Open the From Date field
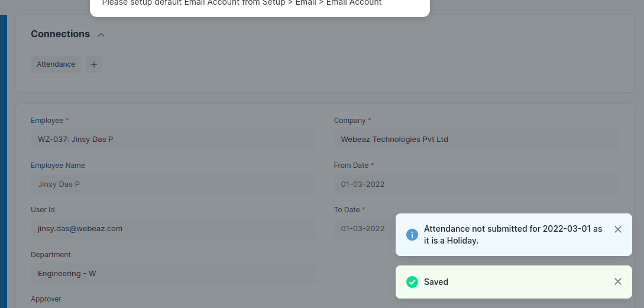The height and width of the screenshot is (308, 644). [477, 184]
